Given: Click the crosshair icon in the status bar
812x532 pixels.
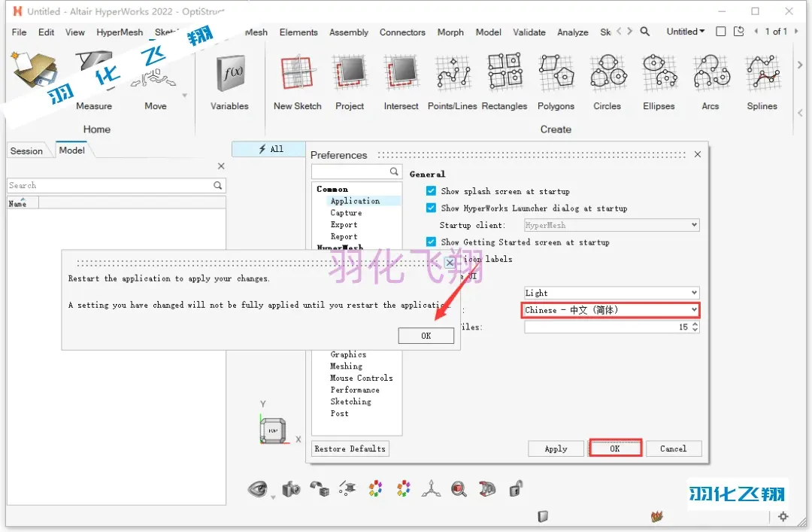Looking at the screenshot, I should tap(783, 516).
